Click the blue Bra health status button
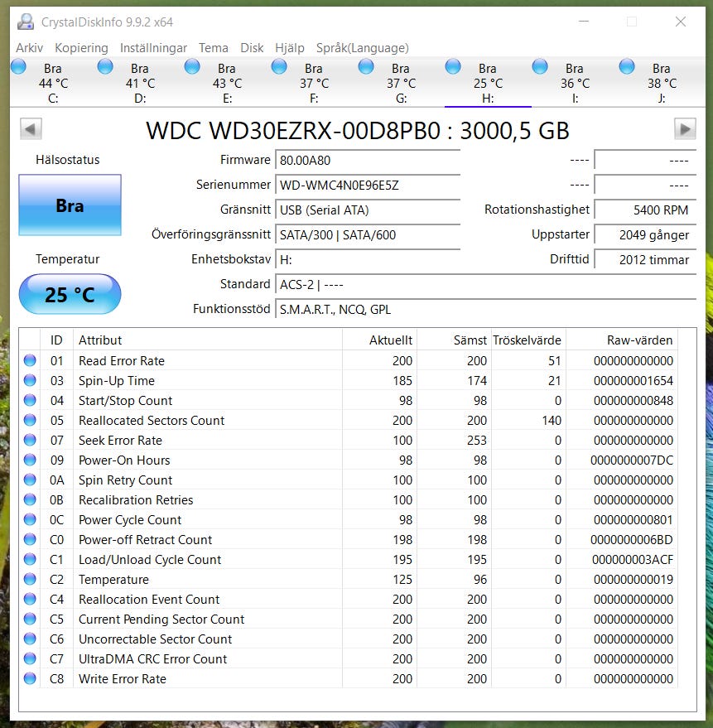 coord(70,205)
